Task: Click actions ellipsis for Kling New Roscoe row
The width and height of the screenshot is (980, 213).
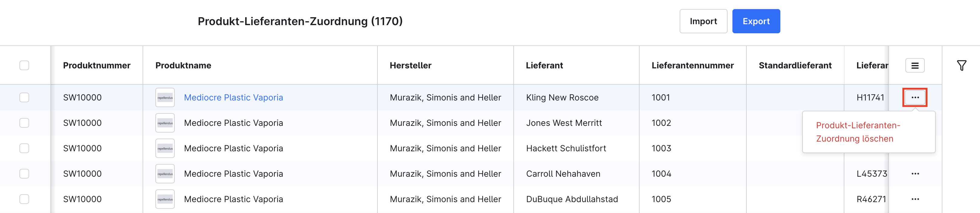Action: pos(914,98)
